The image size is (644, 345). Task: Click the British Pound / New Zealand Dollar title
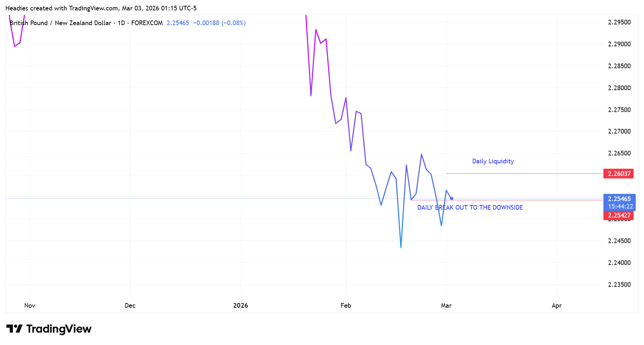(x=60, y=23)
